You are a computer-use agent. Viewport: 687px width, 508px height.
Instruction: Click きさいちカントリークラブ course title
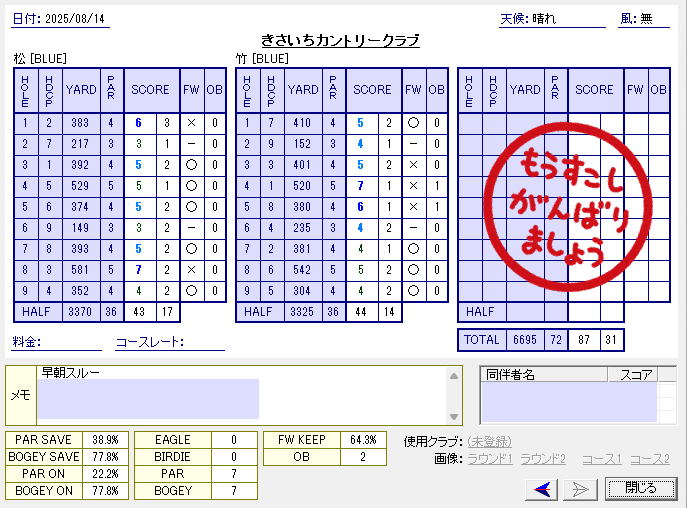click(339, 40)
